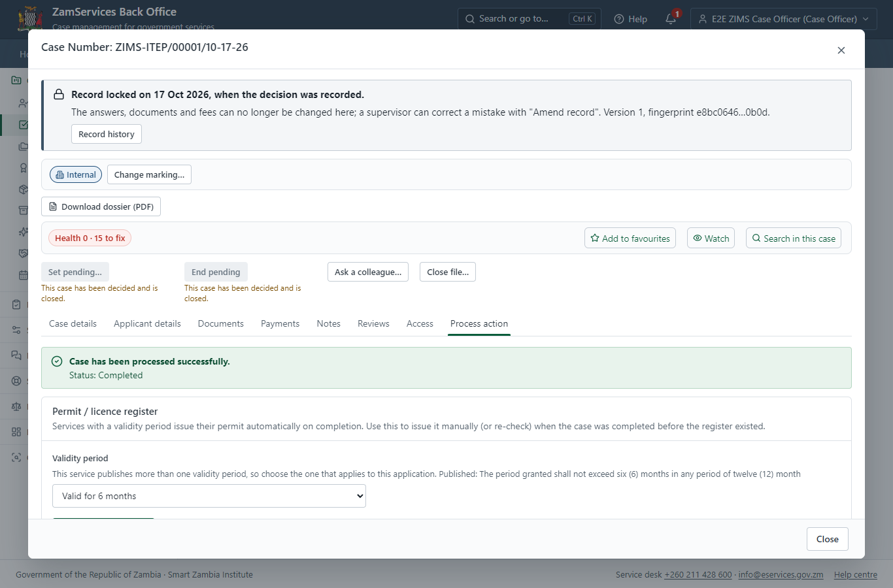Open the info@eservices.gov.zm email link
This screenshot has height=588, width=893.
tap(781, 575)
